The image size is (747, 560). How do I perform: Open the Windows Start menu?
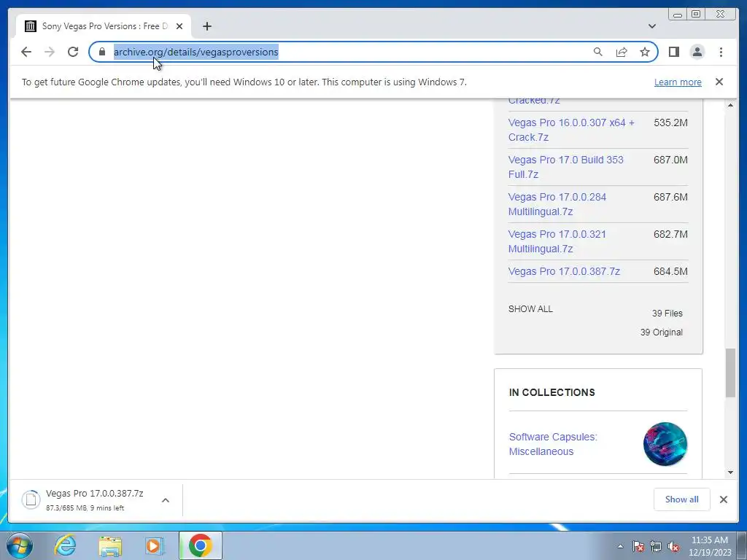point(20,545)
